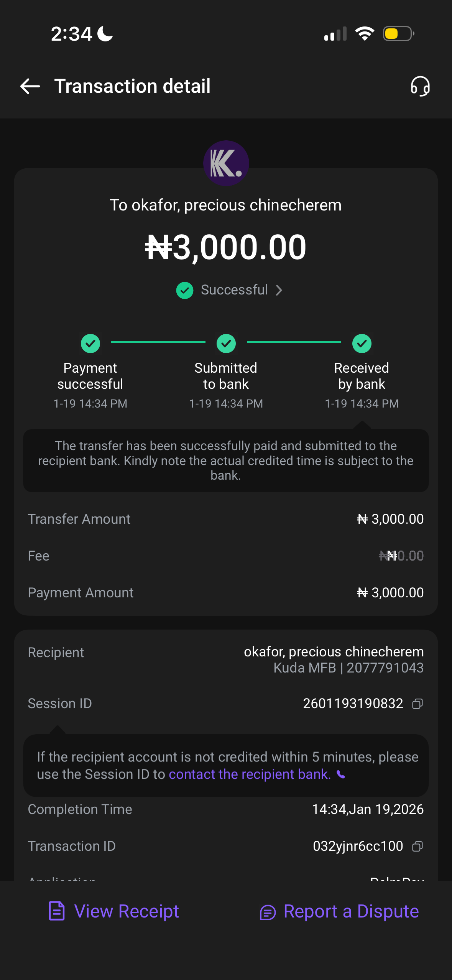Expand the Successful status chevron
The height and width of the screenshot is (980, 452).
coord(279,290)
